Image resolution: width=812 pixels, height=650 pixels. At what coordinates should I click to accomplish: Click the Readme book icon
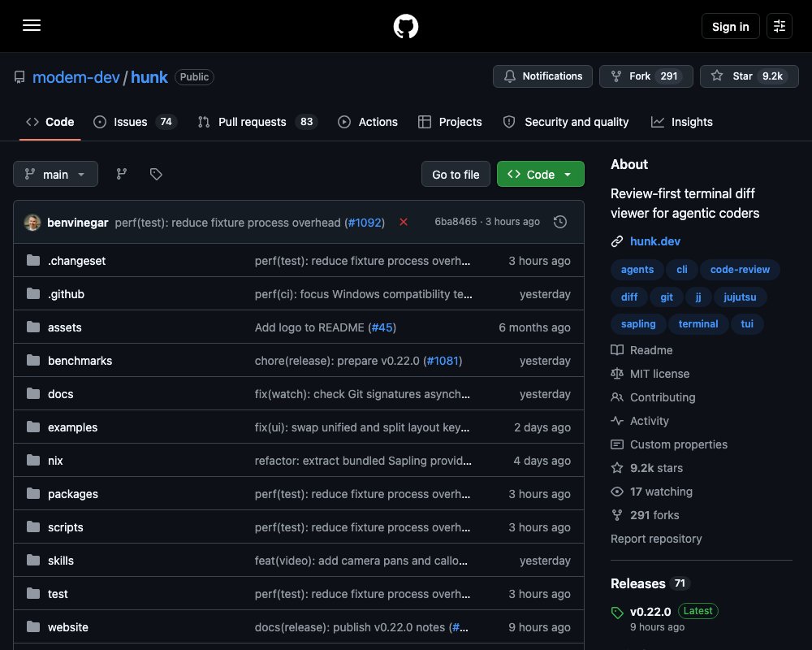pyautogui.click(x=617, y=350)
